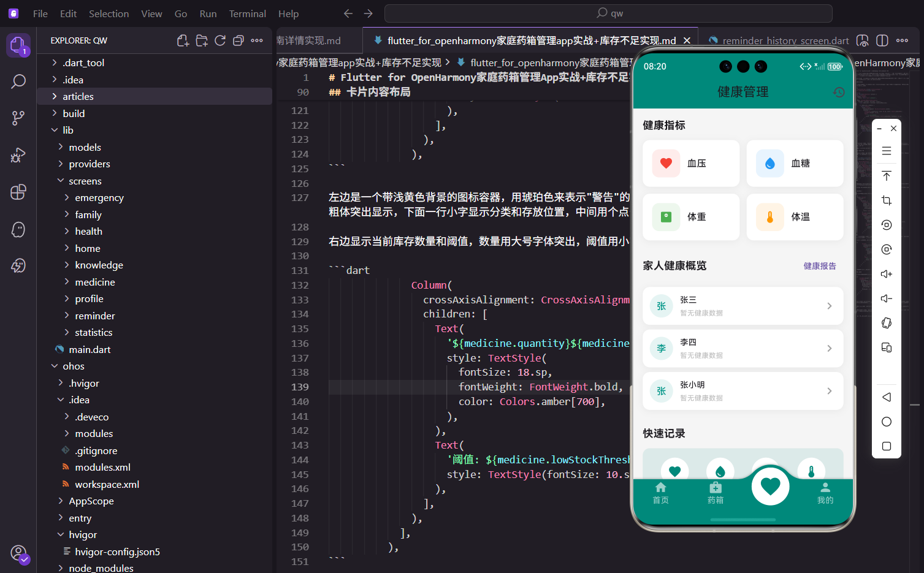The height and width of the screenshot is (573, 924).
Task: Open the Explorer view in activity bar
Action: coord(18,44)
